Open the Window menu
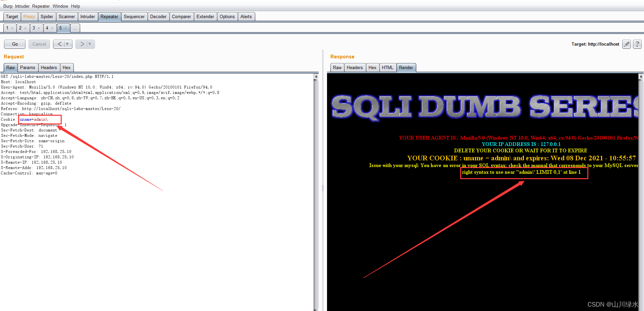The height and width of the screenshot is (311, 644). [60, 6]
